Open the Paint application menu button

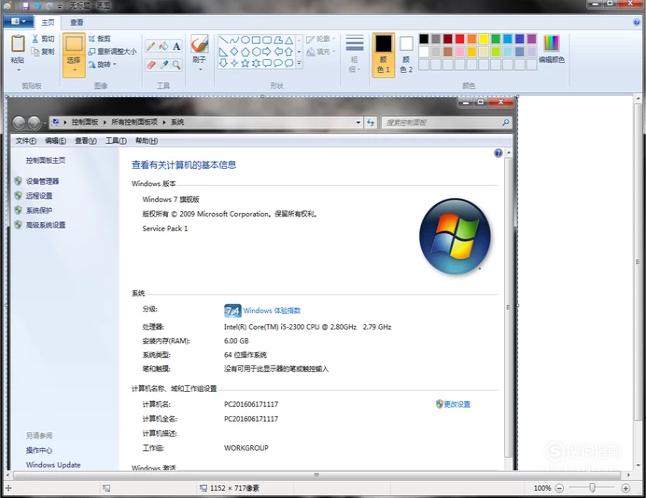18,21
